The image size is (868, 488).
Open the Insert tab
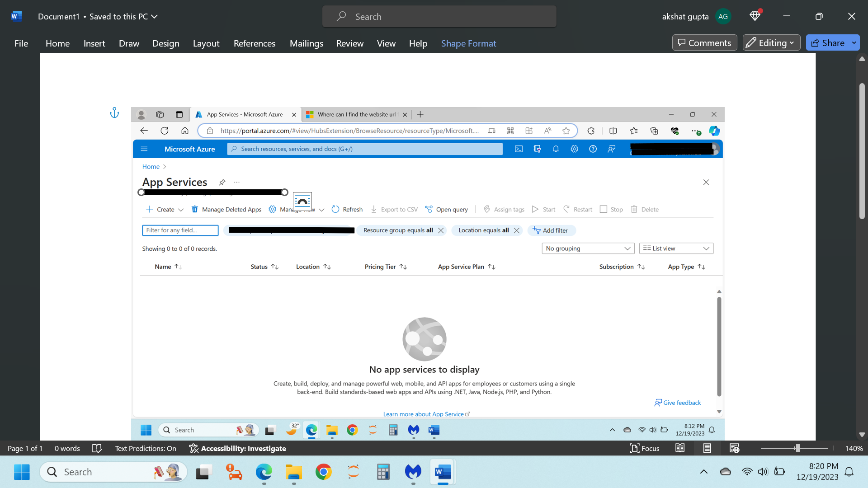point(94,43)
